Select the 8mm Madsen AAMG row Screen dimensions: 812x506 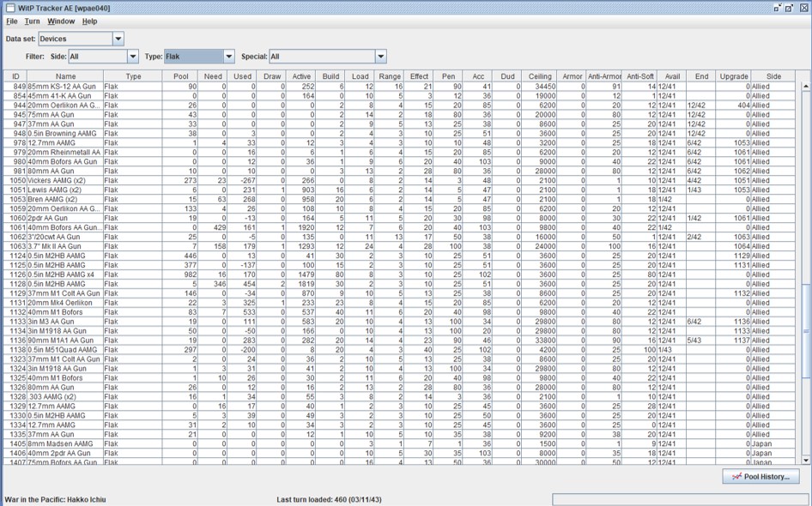tap(399, 444)
